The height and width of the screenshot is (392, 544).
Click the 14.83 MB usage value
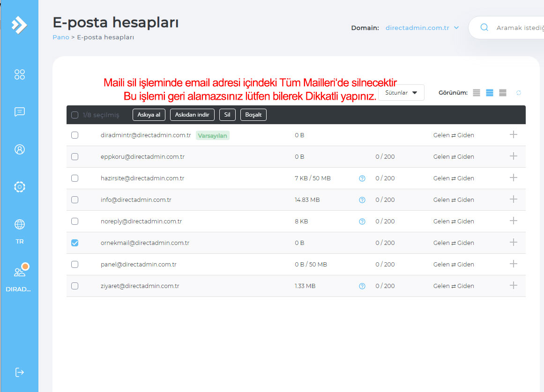(307, 200)
